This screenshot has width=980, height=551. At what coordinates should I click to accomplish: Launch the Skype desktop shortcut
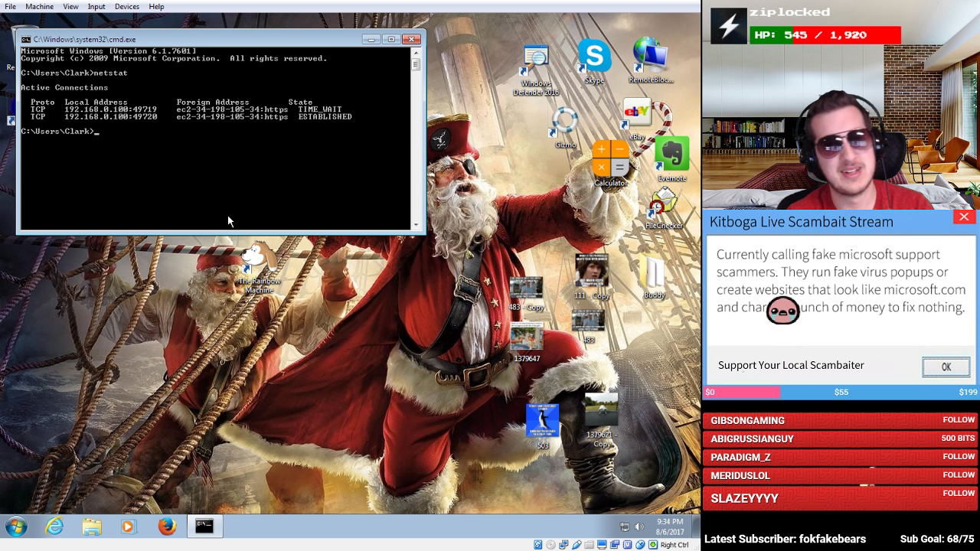click(594, 61)
